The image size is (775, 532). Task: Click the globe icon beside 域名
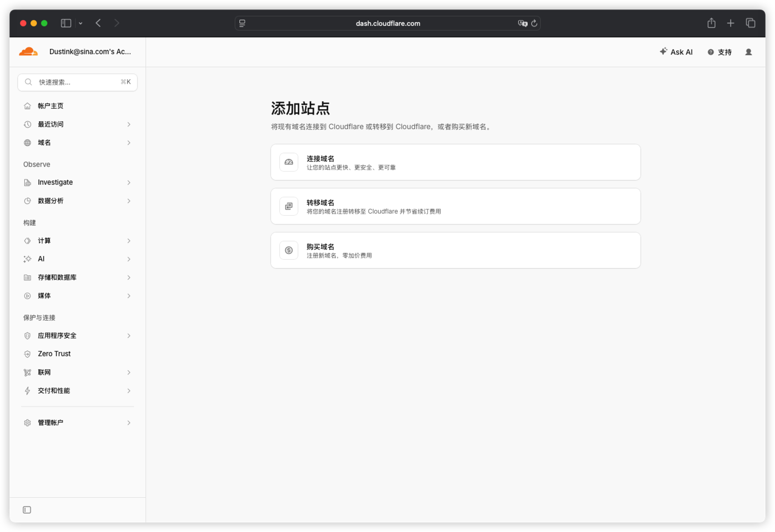coord(27,143)
